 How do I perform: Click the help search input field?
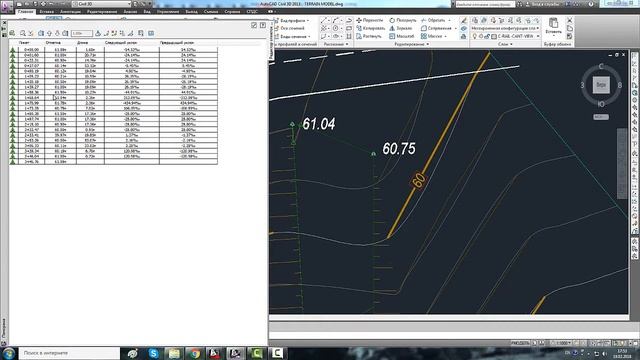point(485,4)
